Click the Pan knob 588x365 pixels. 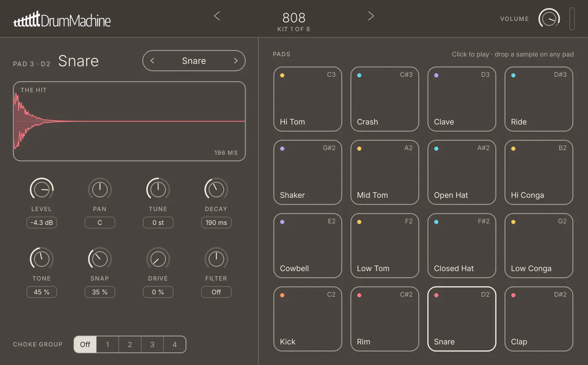(x=100, y=189)
